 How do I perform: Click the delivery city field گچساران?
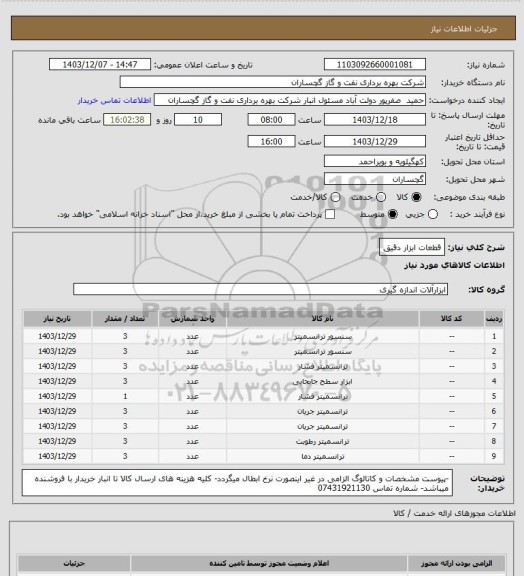(375, 179)
